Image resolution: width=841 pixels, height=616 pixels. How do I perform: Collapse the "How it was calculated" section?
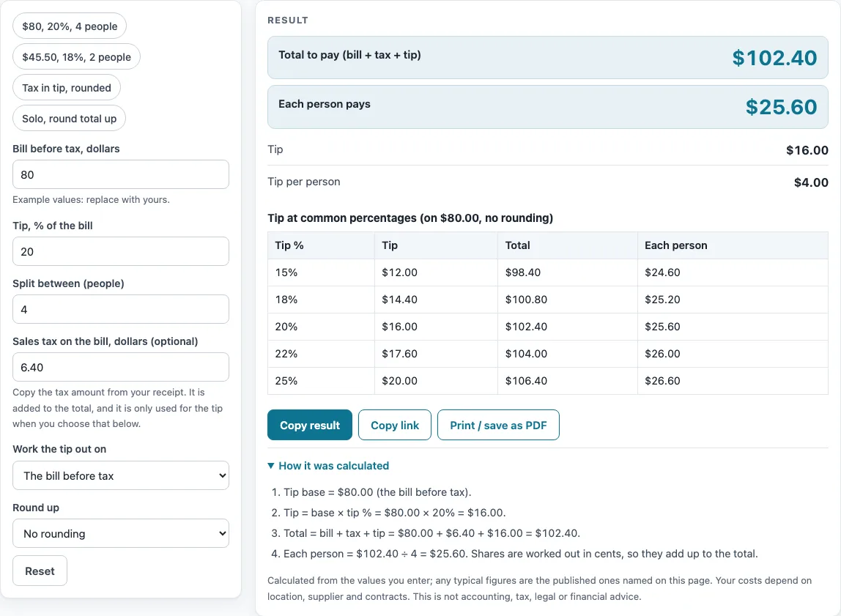(x=328, y=466)
